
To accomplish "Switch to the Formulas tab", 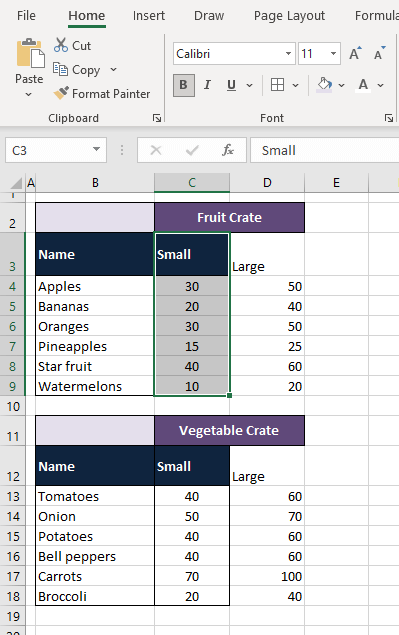I will [377, 16].
